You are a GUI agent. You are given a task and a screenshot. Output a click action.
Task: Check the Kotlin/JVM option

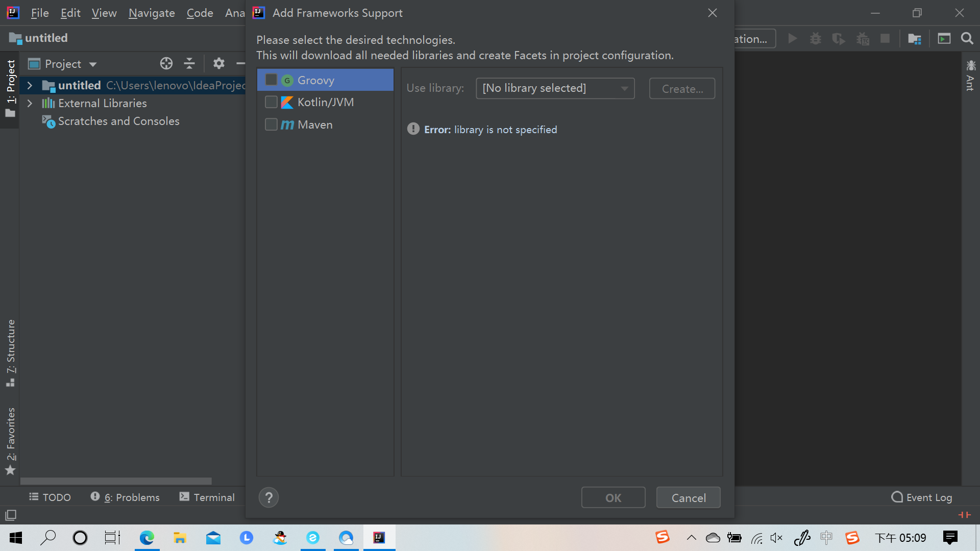tap(271, 102)
